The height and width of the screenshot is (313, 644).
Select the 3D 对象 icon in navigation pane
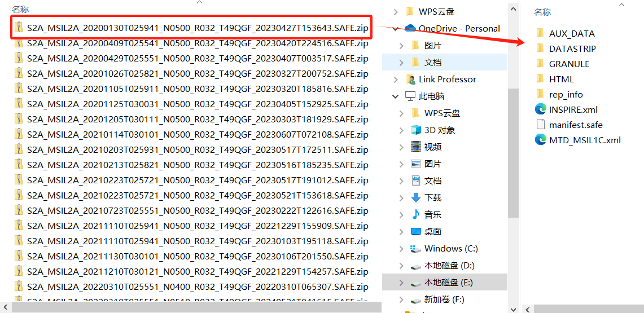pyautogui.click(x=415, y=130)
